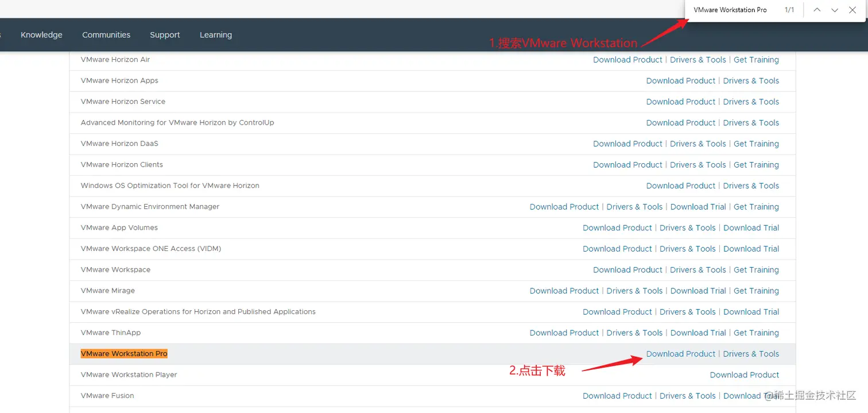Open the Support menu
This screenshot has width=868, height=413.
tap(165, 35)
